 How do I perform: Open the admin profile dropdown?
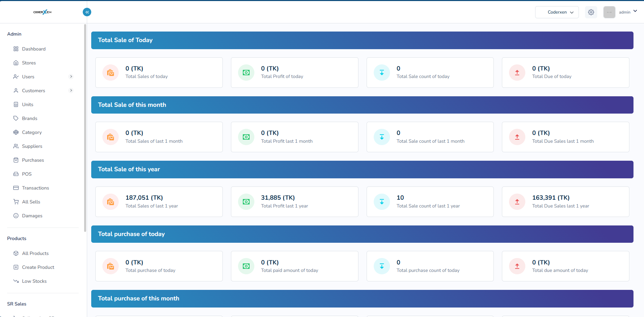[x=621, y=12]
